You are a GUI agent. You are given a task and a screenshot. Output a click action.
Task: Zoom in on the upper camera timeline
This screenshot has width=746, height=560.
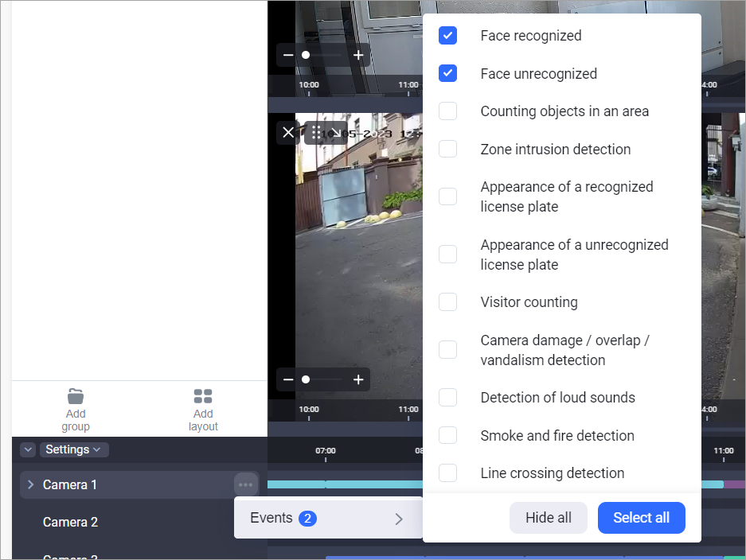(x=358, y=55)
